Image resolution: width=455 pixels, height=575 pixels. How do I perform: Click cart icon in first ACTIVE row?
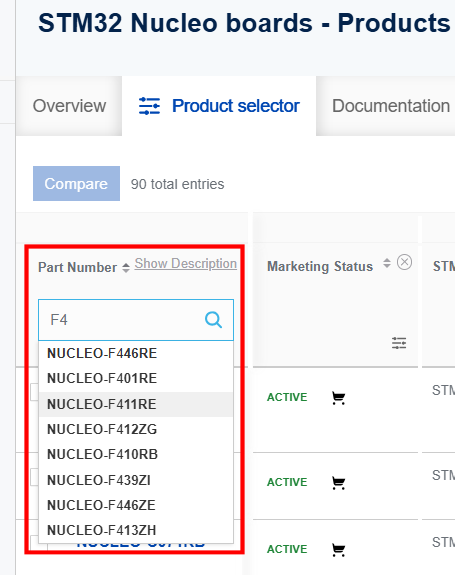pyautogui.click(x=338, y=398)
